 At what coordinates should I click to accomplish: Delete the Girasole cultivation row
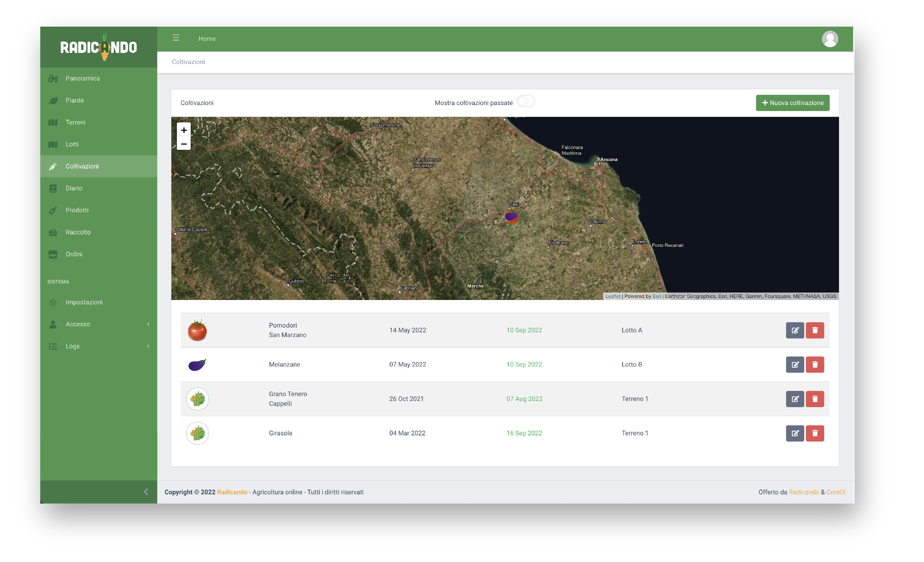[x=815, y=433]
